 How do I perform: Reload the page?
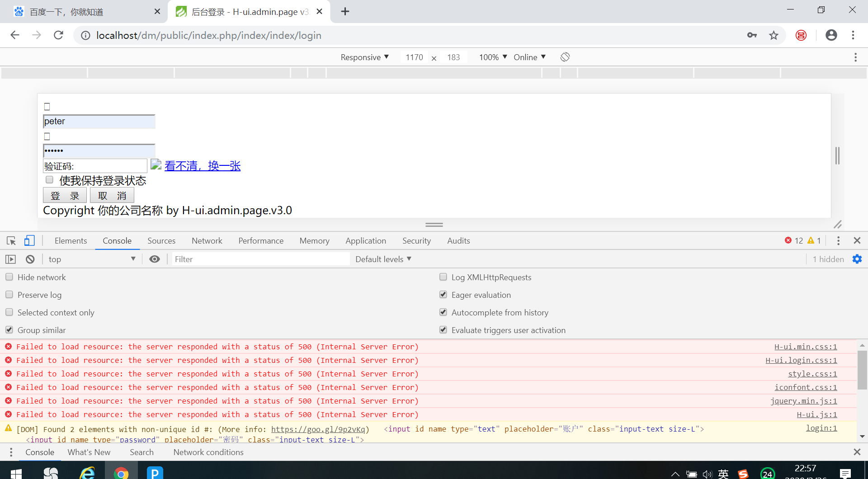pos(58,35)
